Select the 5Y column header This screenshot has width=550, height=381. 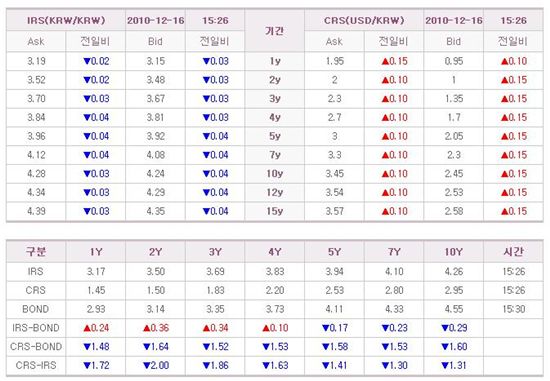click(334, 252)
